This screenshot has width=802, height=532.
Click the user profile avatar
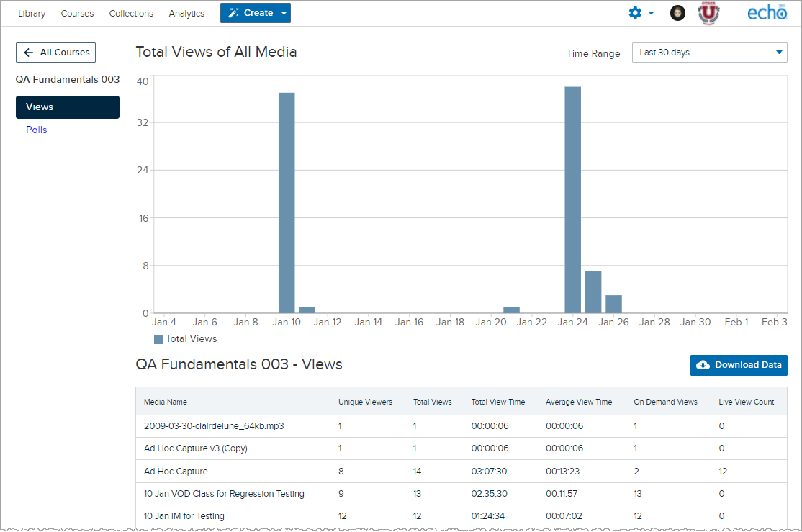click(x=677, y=13)
